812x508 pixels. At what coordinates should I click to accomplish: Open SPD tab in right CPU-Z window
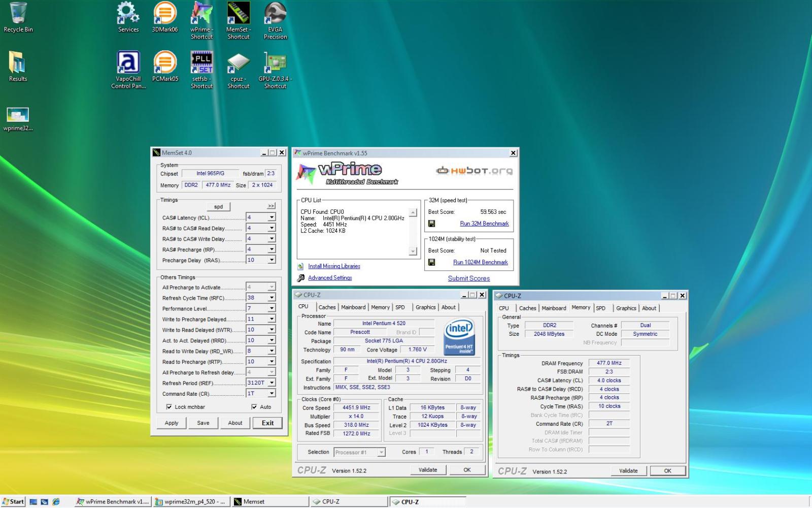600,308
